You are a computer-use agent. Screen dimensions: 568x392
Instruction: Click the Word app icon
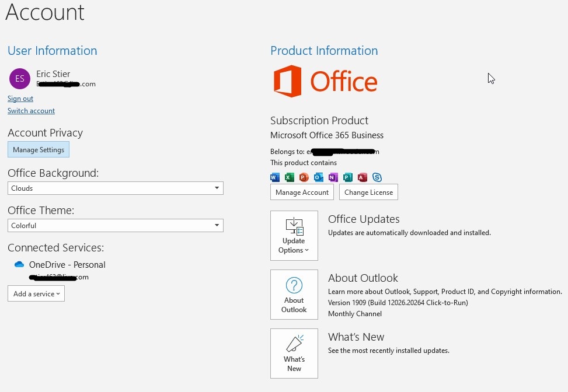275,177
